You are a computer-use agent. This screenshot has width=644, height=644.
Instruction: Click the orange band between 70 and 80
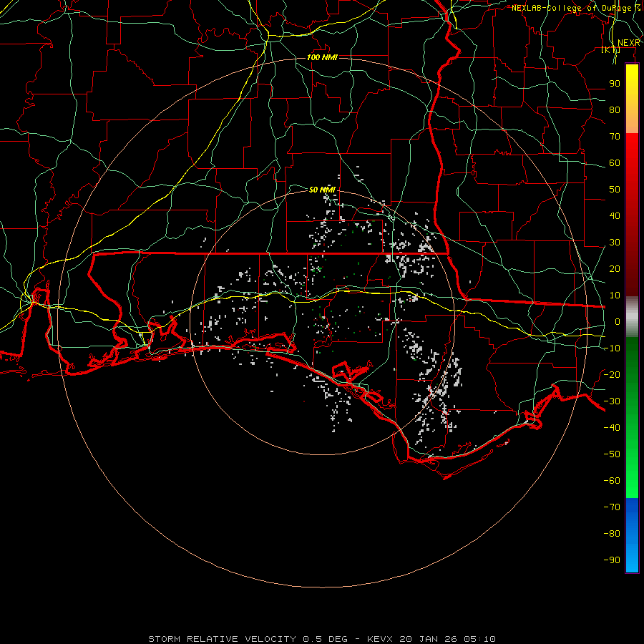point(632,122)
